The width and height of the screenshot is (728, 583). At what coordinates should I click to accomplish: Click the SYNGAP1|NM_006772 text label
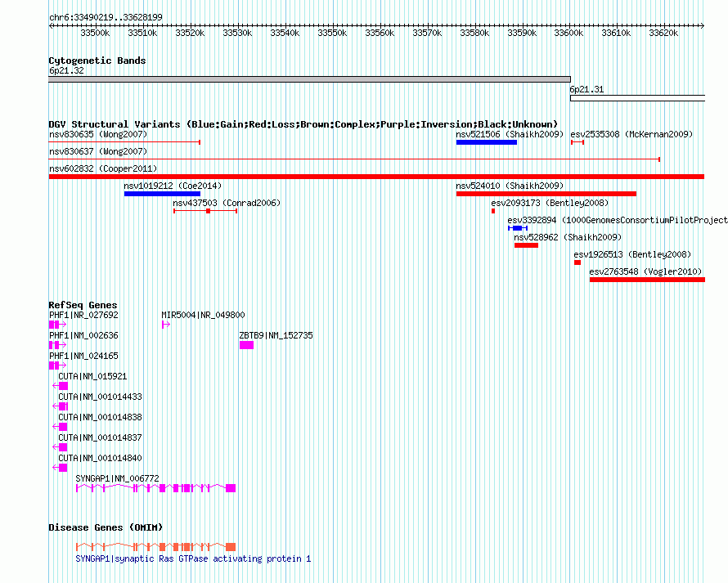click(x=118, y=478)
